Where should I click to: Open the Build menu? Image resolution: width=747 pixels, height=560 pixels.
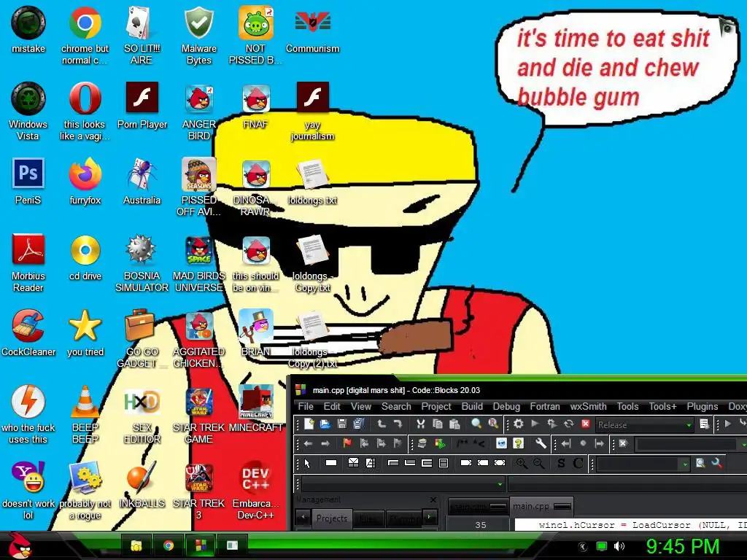pos(472,406)
